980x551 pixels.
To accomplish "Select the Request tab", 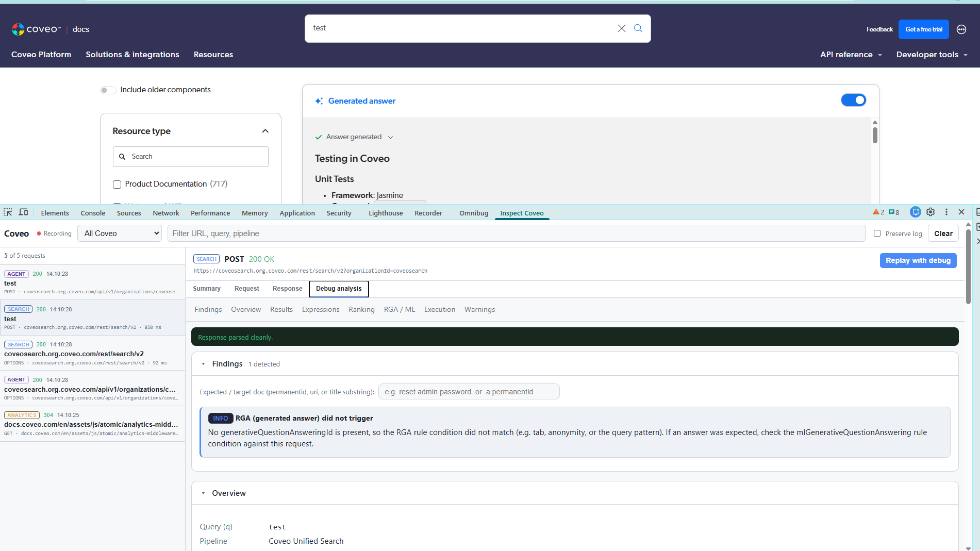I will (x=246, y=289).
